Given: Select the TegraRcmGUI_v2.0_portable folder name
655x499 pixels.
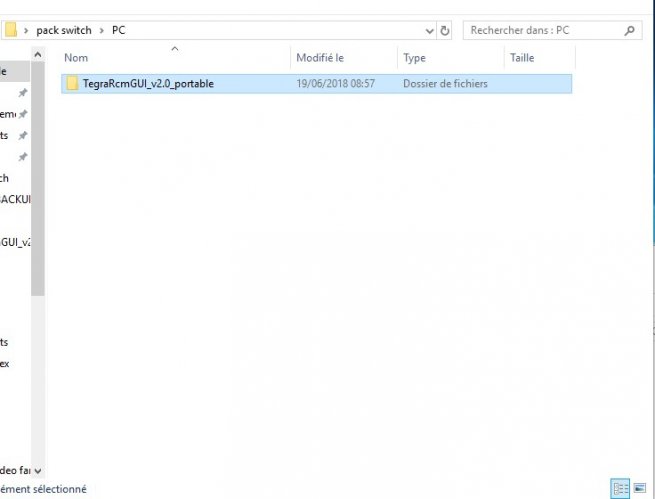Looking at the screenshot, I should click(x=148, y=84).
